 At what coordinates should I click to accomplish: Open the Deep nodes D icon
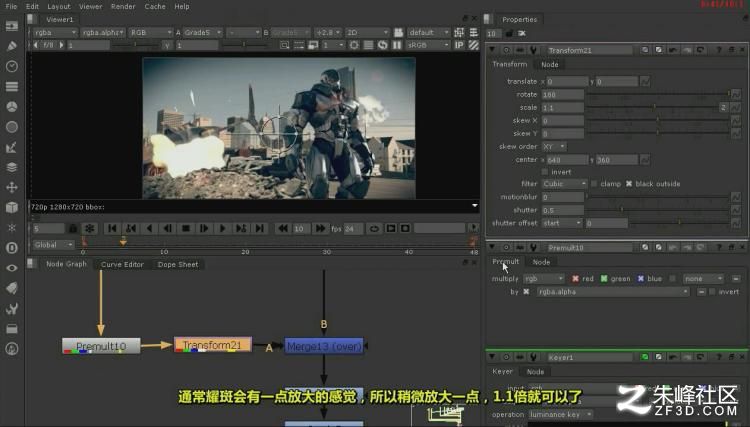(x=12, y=248)
